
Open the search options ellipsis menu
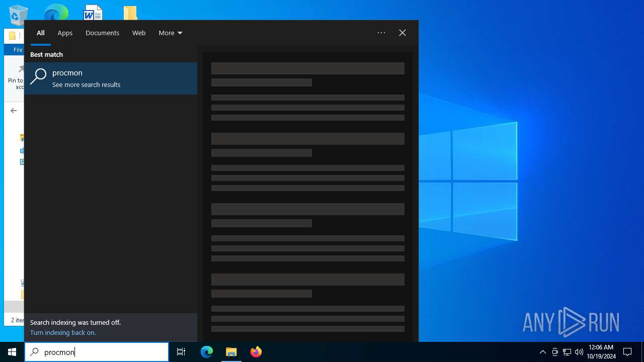381,33
